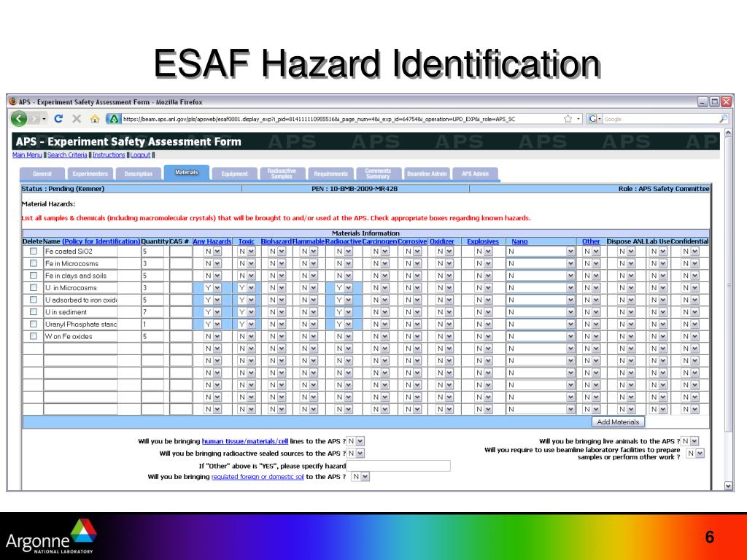Screen dimensions: 747x560
Task: Open Confidential dropdown for W on Fe oxides
Action: [x=690, y=336]
